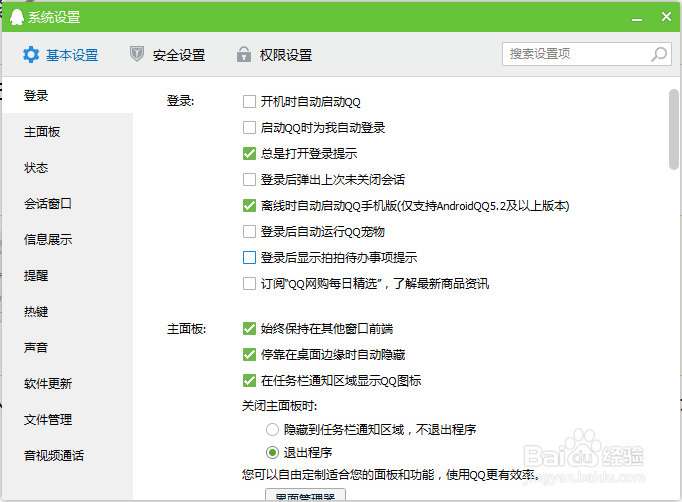
Task: Open 会话窗口 sidebar section
Action: pyautogui.click(x=67, y=204)
